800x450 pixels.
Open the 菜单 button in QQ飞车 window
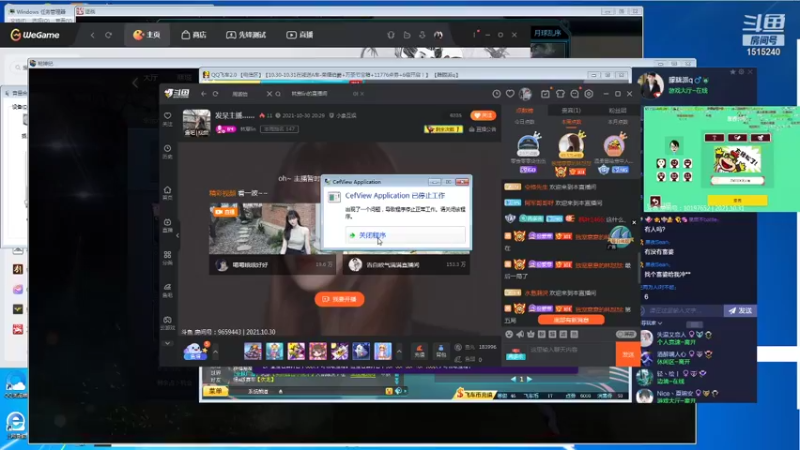[216, 391]
